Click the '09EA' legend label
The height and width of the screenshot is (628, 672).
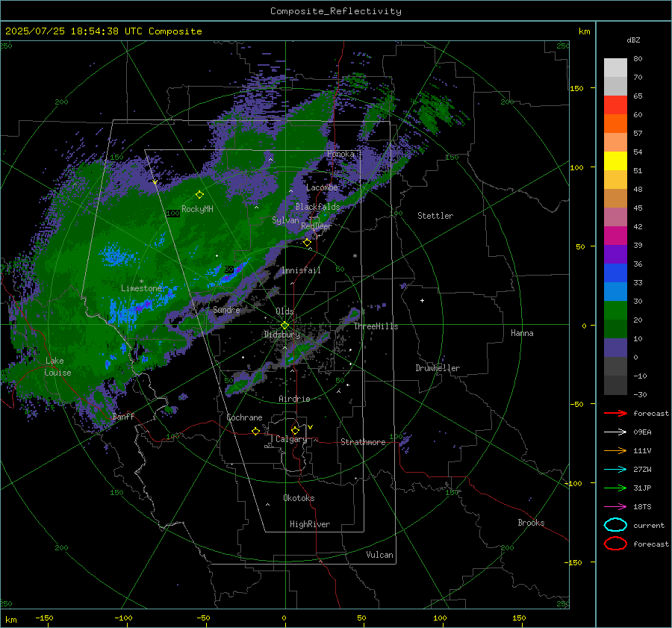pyautogui.click(x=642, y=432)
